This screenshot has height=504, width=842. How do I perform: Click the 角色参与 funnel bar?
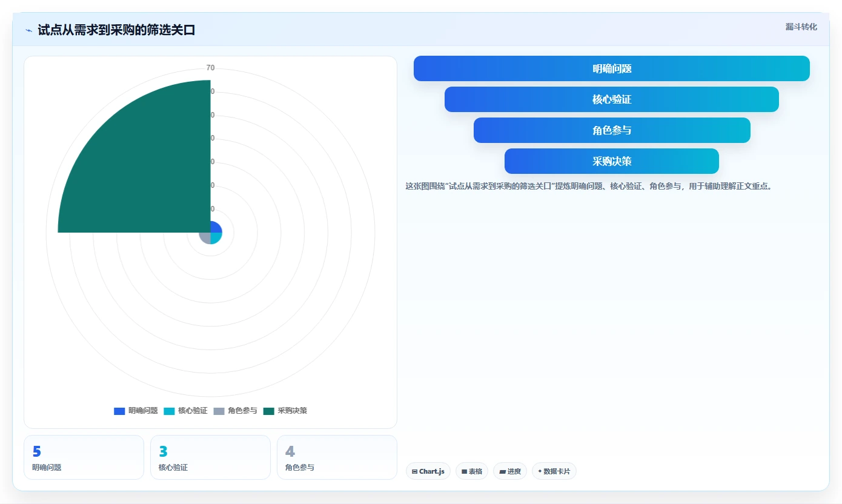point(612,130)
